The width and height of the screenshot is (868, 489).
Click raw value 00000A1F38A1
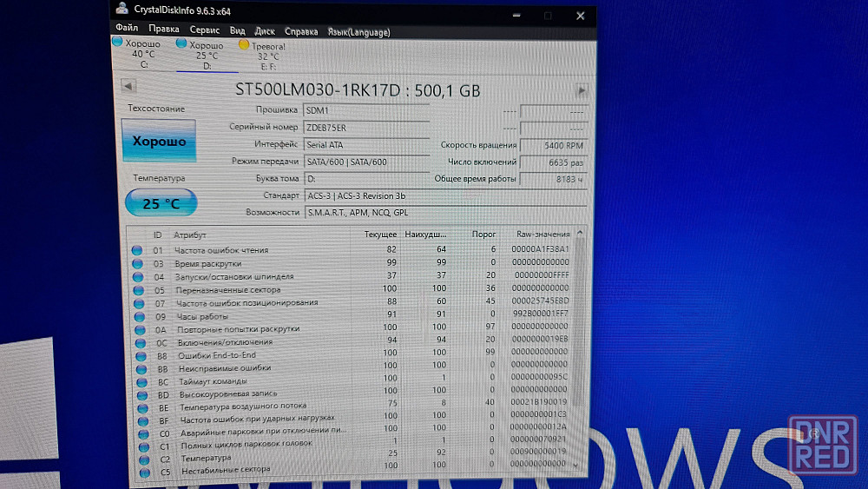540,249
